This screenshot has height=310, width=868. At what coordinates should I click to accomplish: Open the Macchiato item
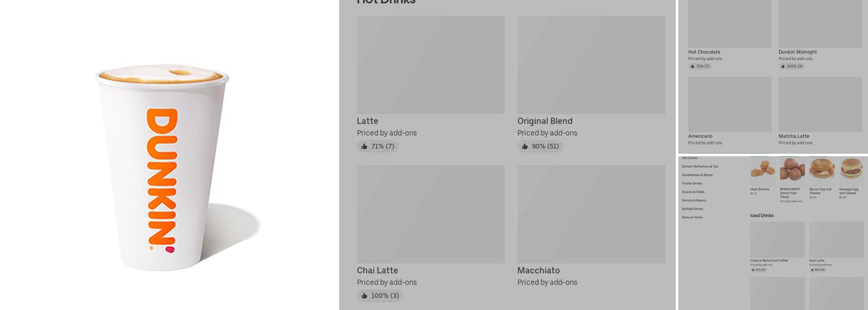[591, 214]
